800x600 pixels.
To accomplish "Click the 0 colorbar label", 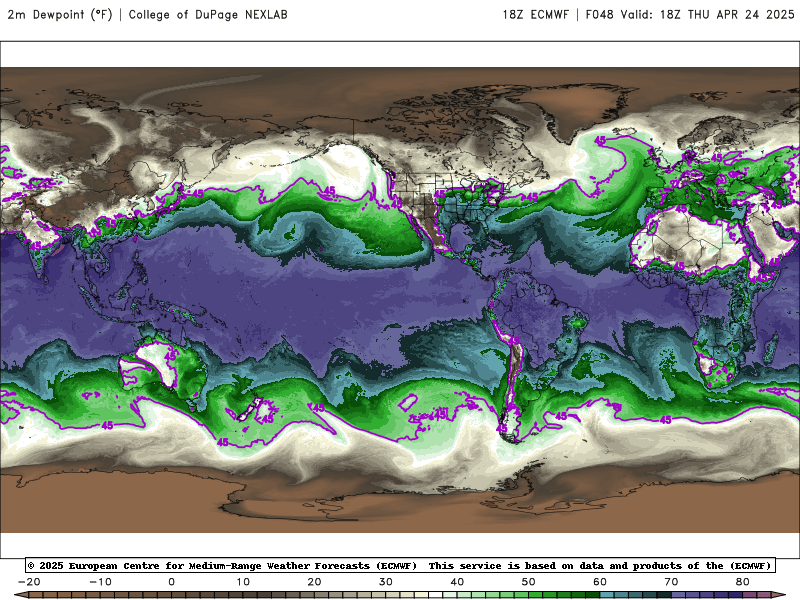I will click(x=171, y=582).
